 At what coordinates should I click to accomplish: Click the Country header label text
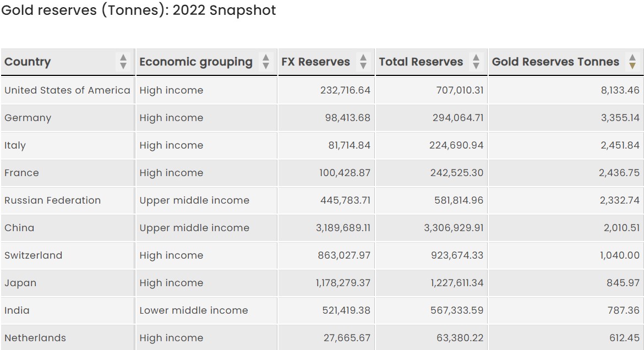pos(28,62)
